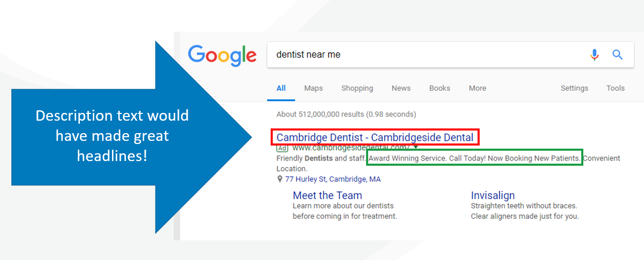Open the Invisalign sitelink

click(x=493, y=195)
